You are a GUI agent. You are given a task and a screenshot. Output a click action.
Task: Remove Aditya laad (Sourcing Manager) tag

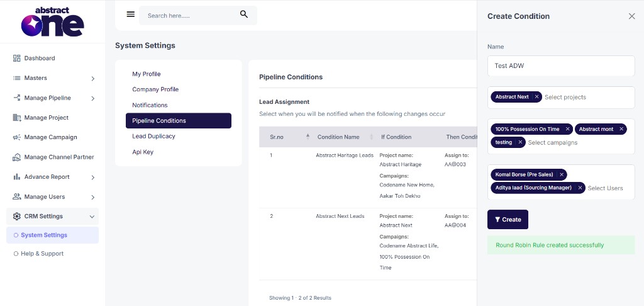click(x=579, y=188)
